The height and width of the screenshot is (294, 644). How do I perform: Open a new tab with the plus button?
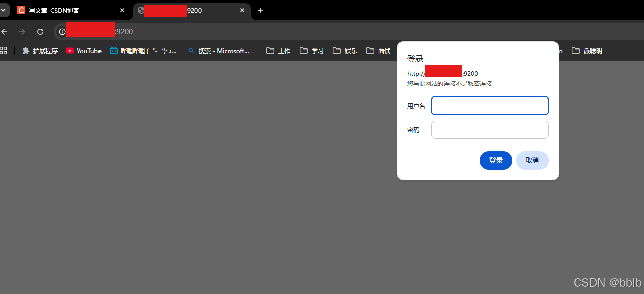(261, 10)
